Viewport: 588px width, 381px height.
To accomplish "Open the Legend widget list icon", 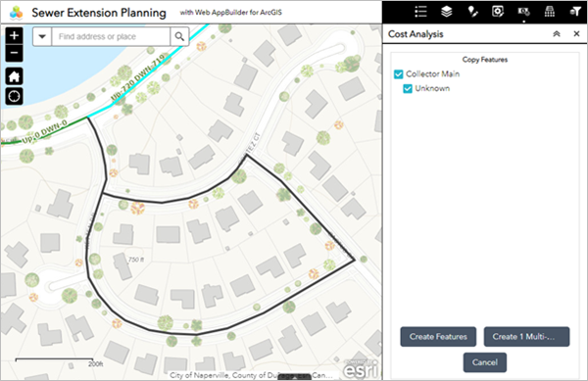I will point(420,12).
